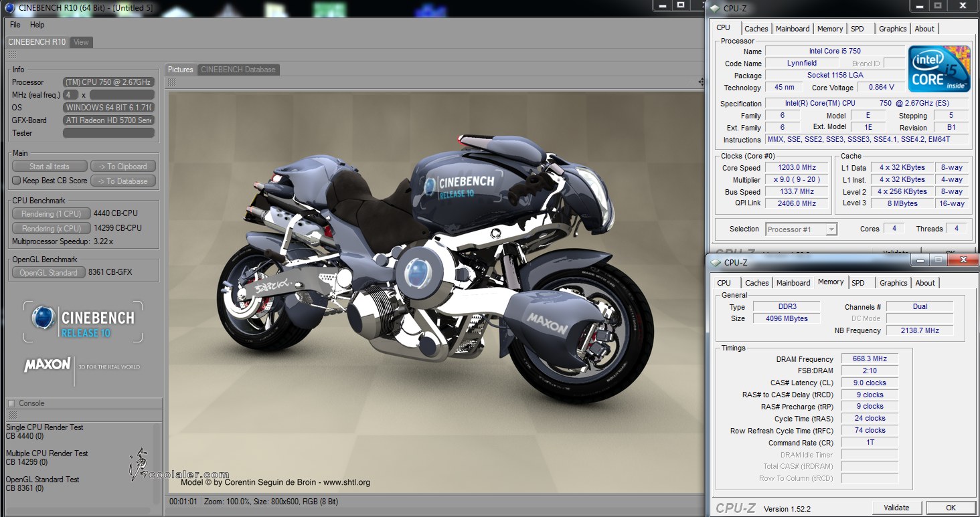Click the CAS# Latency value 9.0 clocks
This screenshot has width=980, height=517.
pyautogui.click(x=870, y=383)
